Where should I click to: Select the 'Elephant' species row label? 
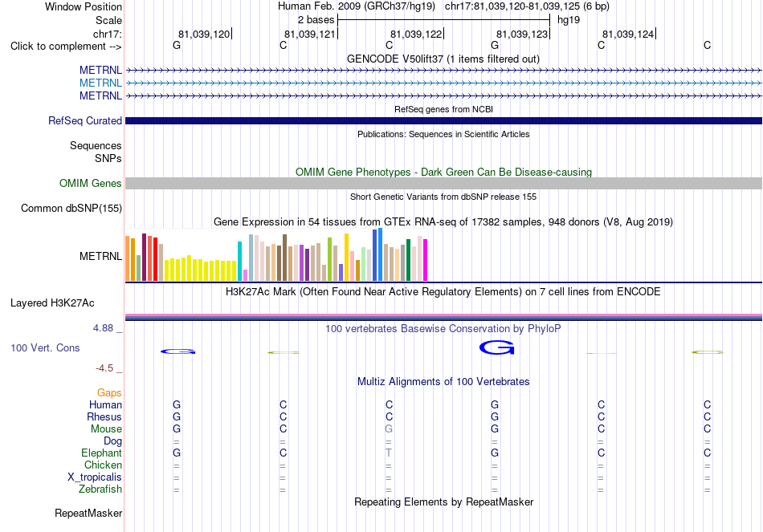click(102, 453)
